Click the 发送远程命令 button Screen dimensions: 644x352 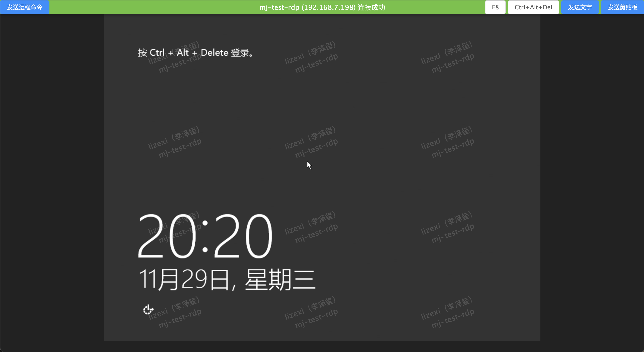(25, 7)
